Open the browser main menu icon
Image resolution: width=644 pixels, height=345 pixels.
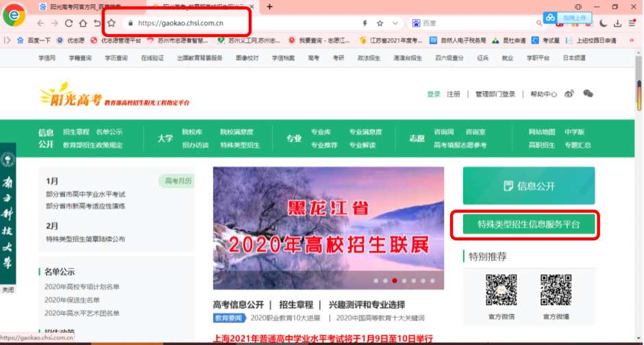point(632,23)
